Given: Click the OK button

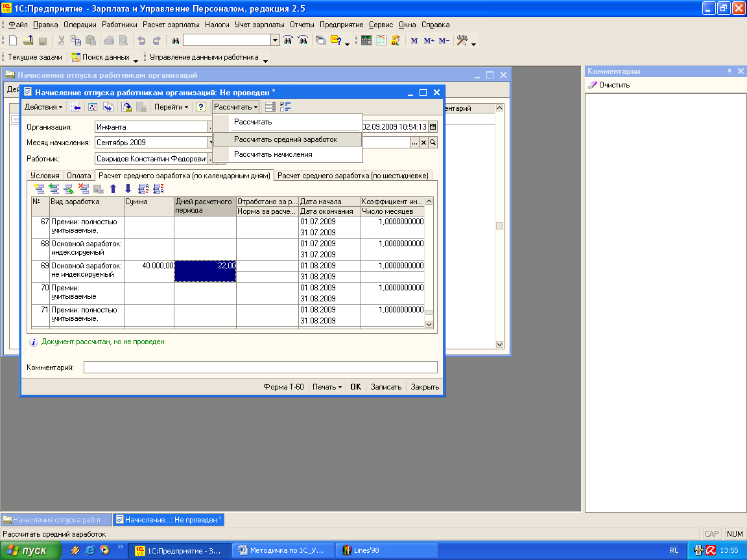Looking at the screenshot, I should [356, 387].
